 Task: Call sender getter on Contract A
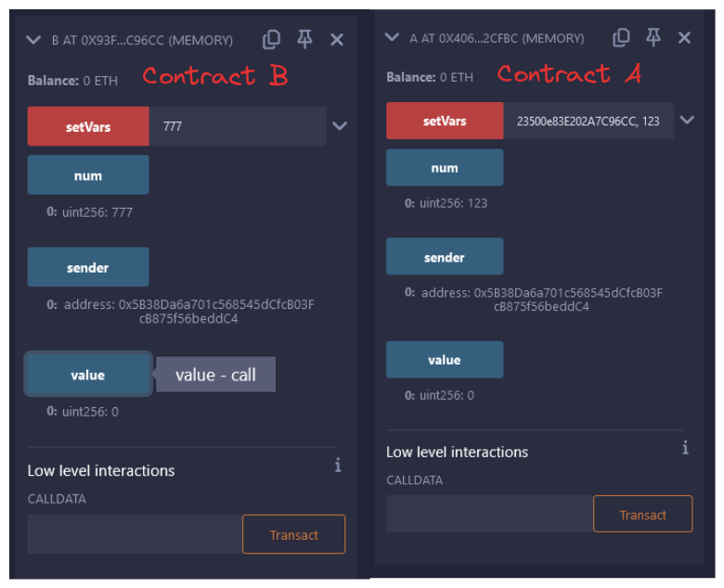tap(445, 257)
